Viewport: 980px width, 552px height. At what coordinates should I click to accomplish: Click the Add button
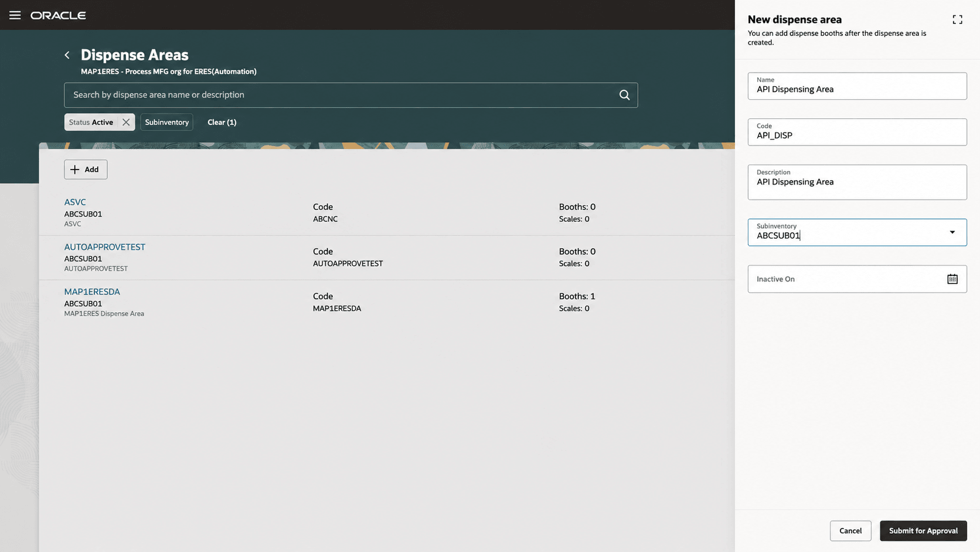pos(86,170)
